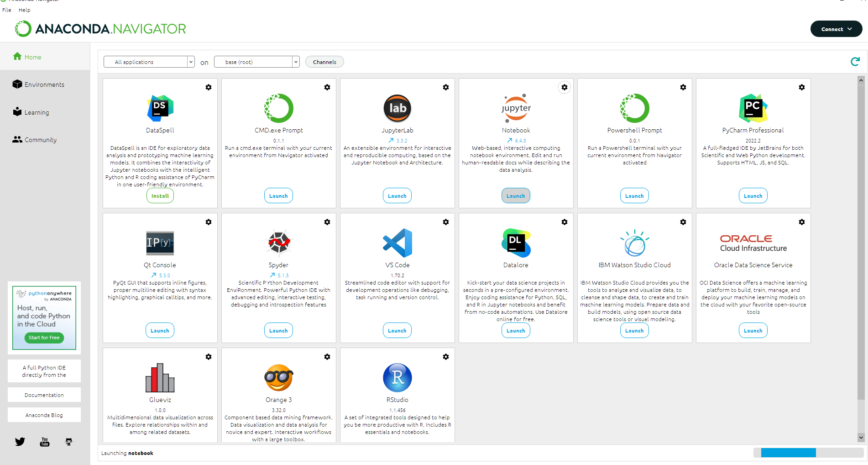Click the RStudio application logo
Viewport: 868px width, 465px height.
point(397,378)
